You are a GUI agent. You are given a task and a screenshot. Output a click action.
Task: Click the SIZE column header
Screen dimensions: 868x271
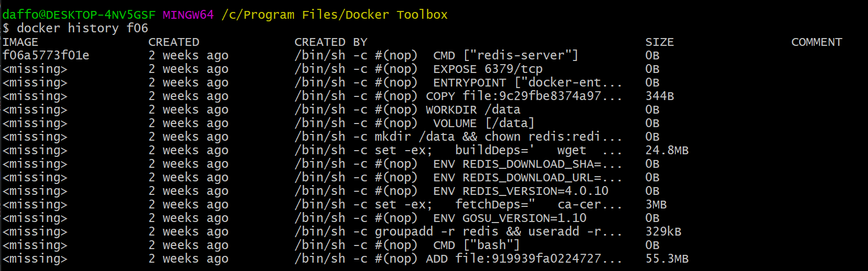coord(660,42)
